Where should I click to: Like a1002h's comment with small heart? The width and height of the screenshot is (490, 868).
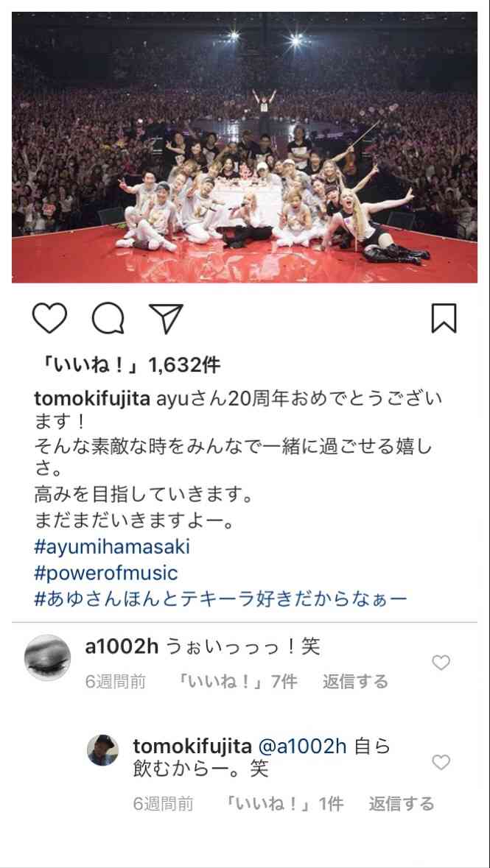tap(441, 663)
